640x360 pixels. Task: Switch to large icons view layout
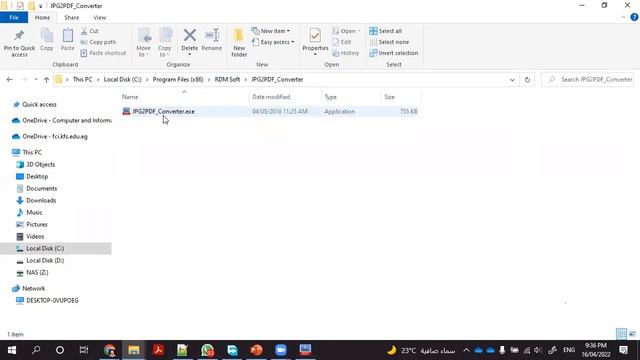(x=632, y=334)
